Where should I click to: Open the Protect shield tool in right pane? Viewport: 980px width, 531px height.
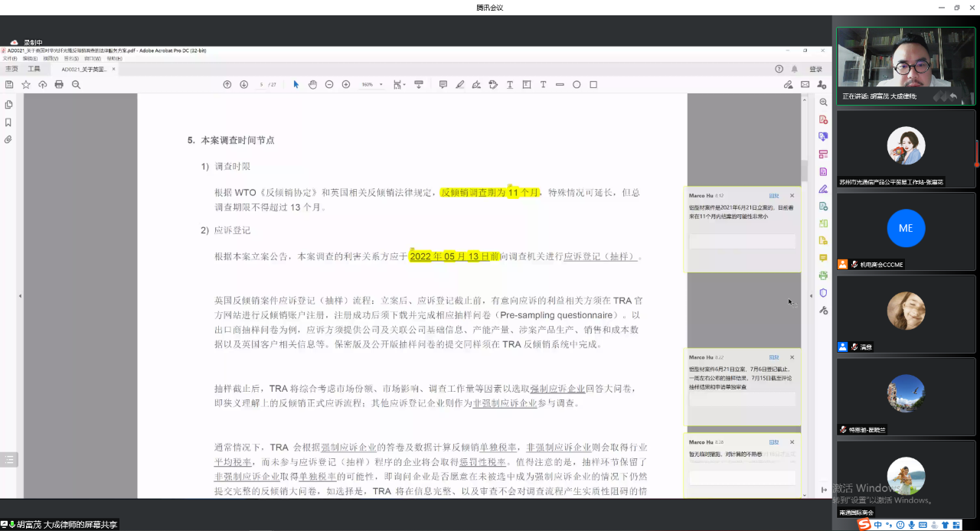coord(823,292)
